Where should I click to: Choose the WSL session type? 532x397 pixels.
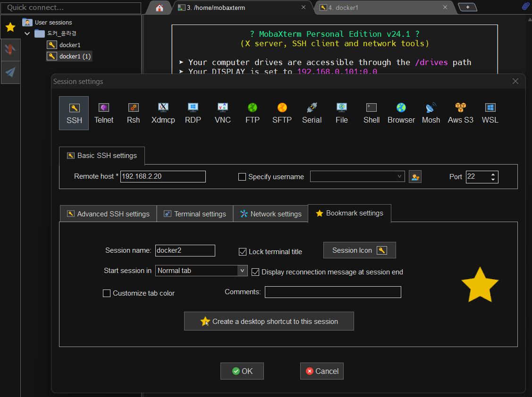pyautogui.click(x=490, y=113)
